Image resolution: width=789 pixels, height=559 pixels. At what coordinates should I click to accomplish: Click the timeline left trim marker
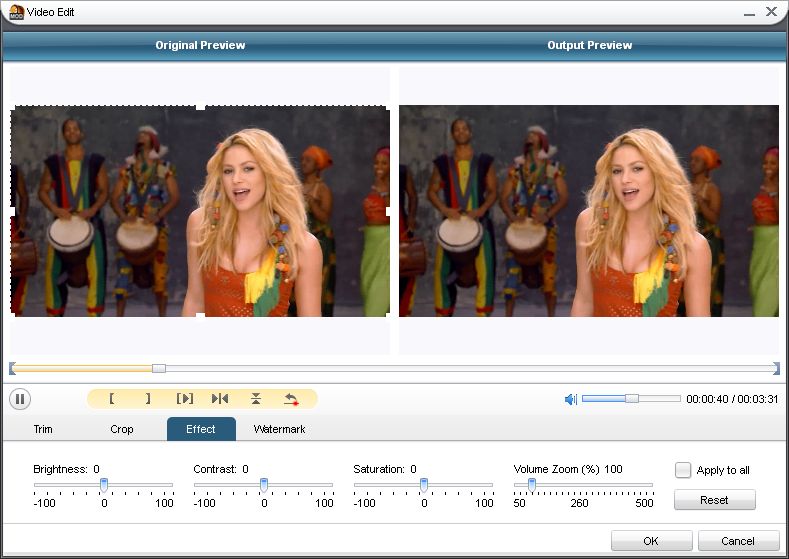(x=12, y=368)
